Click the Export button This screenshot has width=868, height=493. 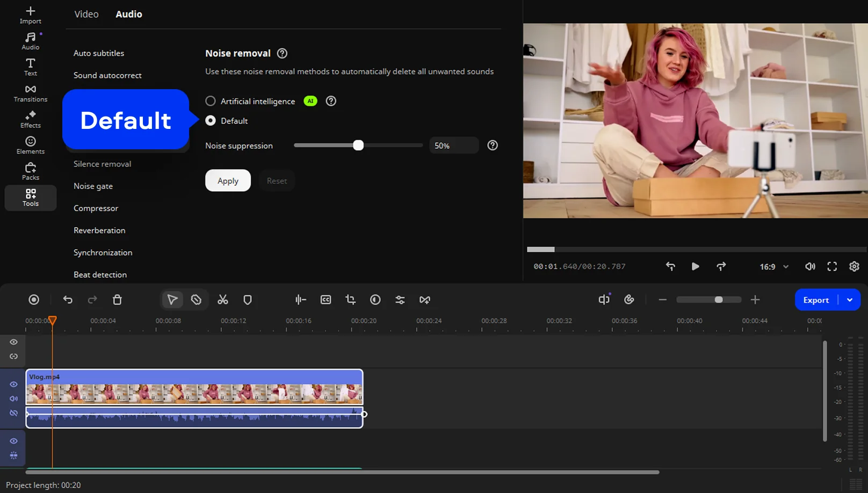(x=816, y=300)
